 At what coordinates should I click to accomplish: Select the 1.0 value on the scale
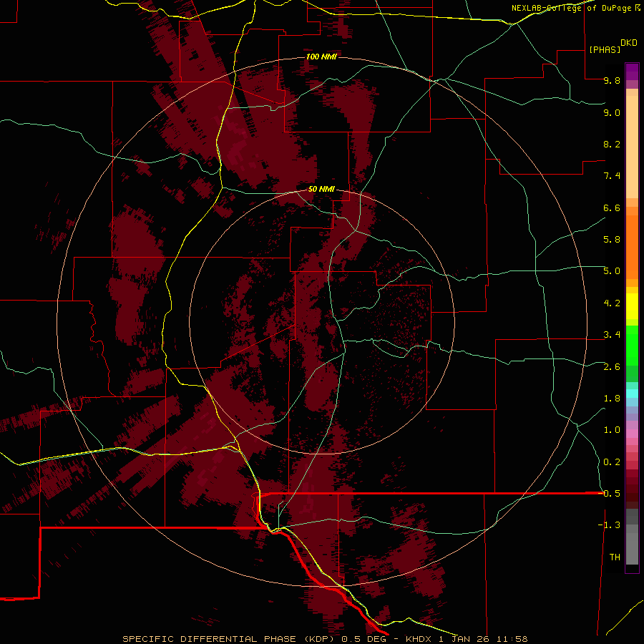[612, 430]
